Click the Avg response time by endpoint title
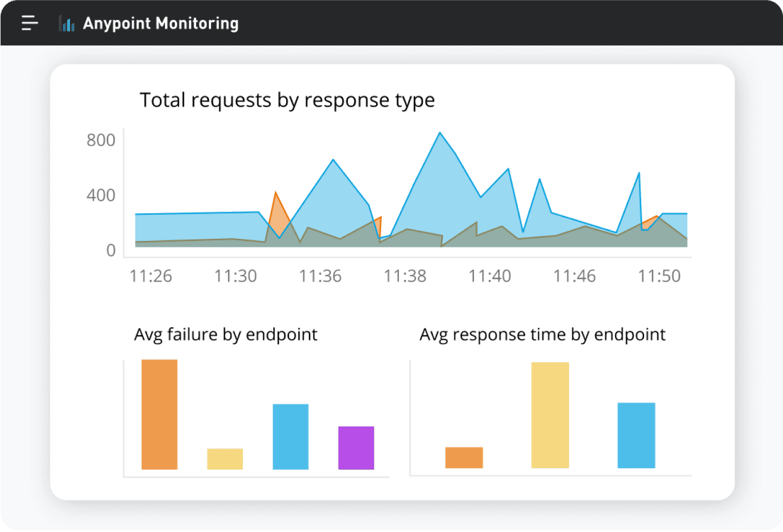The width and height of the screenshot is (783, 532). (543, 334)
